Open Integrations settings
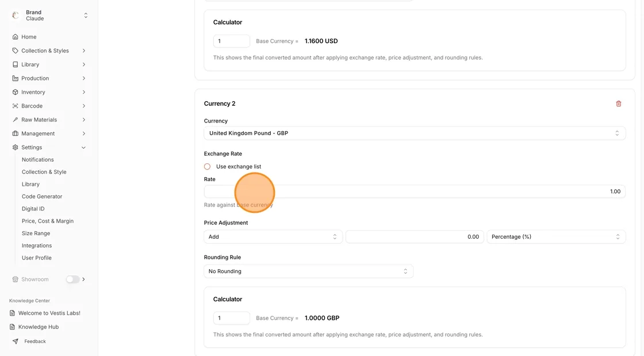 click(37, 246)
